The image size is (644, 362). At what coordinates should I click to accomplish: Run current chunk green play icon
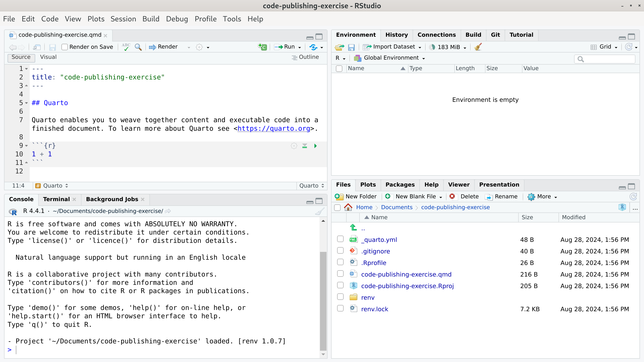[x=315, y=146]
